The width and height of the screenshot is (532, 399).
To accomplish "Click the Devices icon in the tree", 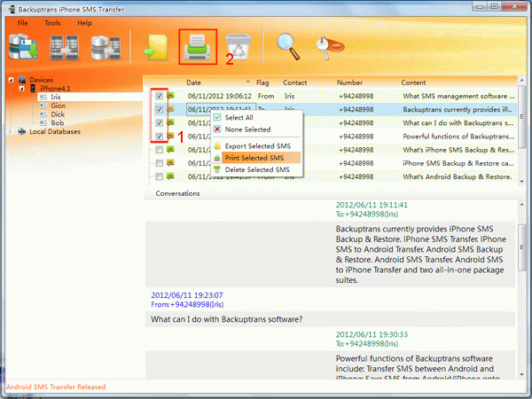I will click(22, 80).
